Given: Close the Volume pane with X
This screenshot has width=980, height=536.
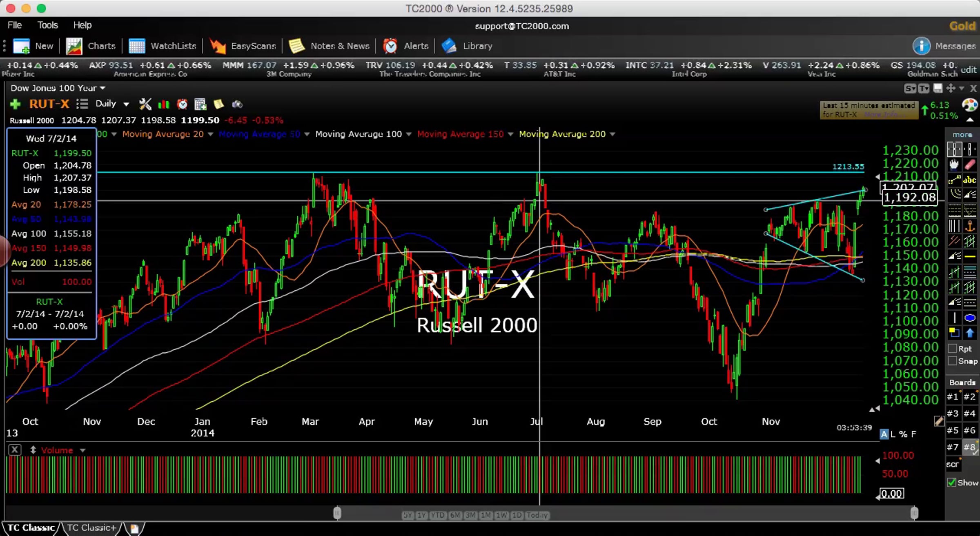Looking at the screenshot, I should (x=15, y=450).
